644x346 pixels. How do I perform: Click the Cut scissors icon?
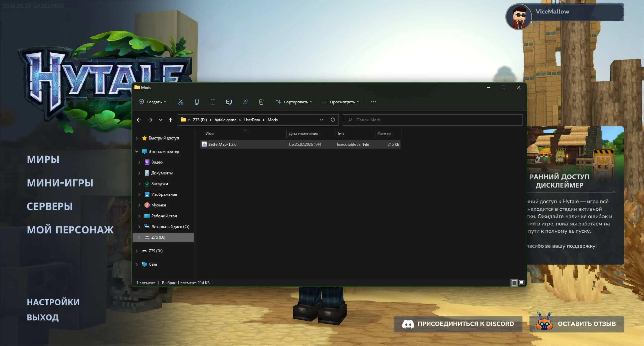click(181, 102)
